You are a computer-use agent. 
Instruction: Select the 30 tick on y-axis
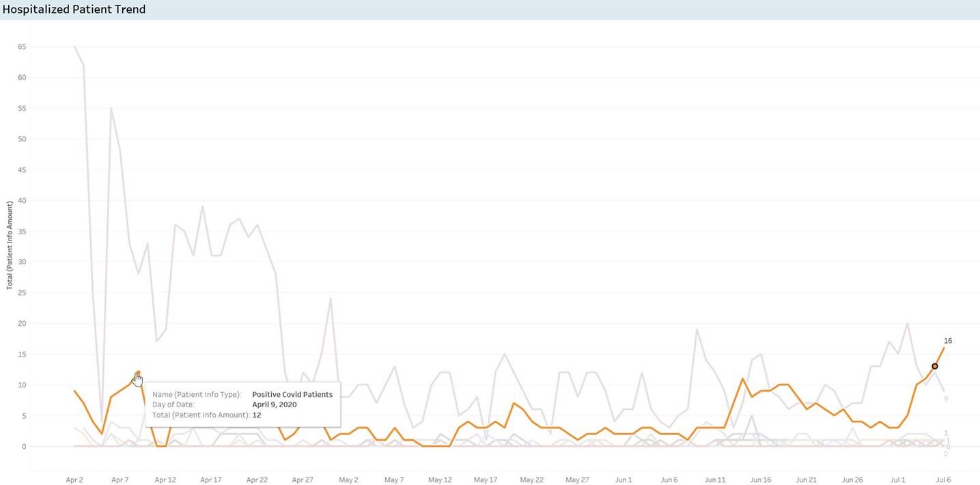[x=22, y=262]
